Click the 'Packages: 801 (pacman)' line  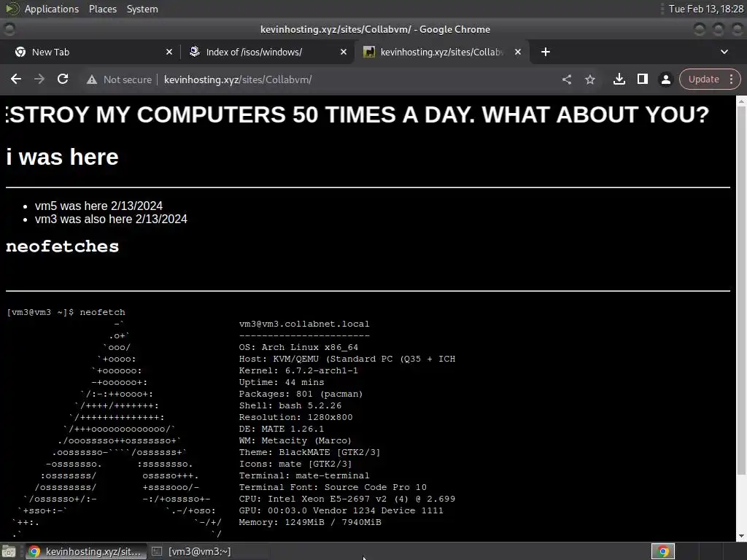[x=301, y=394]
